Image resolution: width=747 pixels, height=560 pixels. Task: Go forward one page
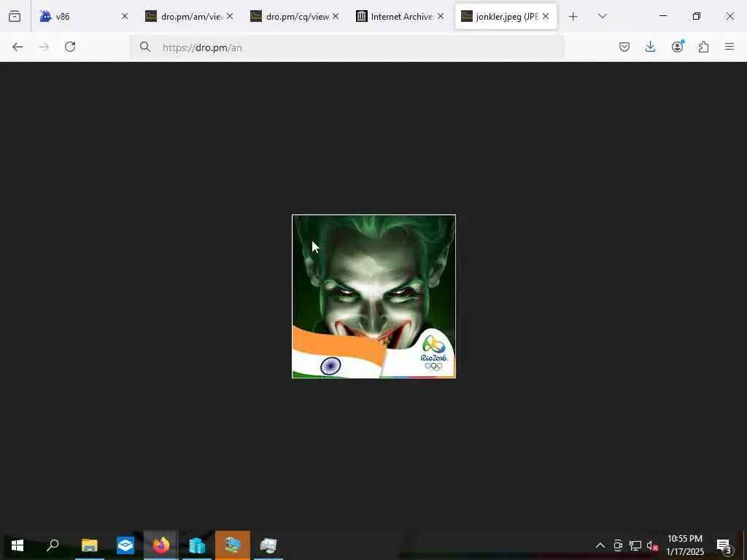coord(44,47)
